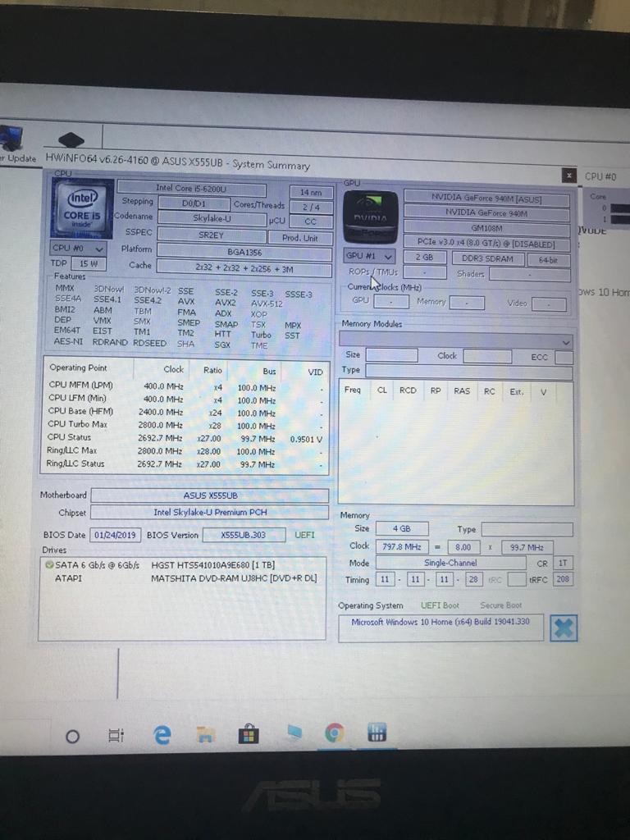Click the Prod. Unit field
630x840 pixels.
[x=300, y=238]
